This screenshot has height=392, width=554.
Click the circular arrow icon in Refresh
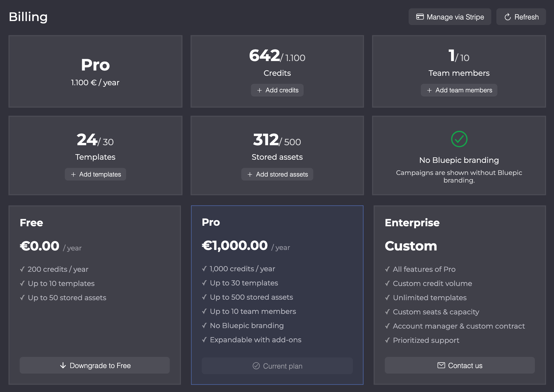(507, 17)
